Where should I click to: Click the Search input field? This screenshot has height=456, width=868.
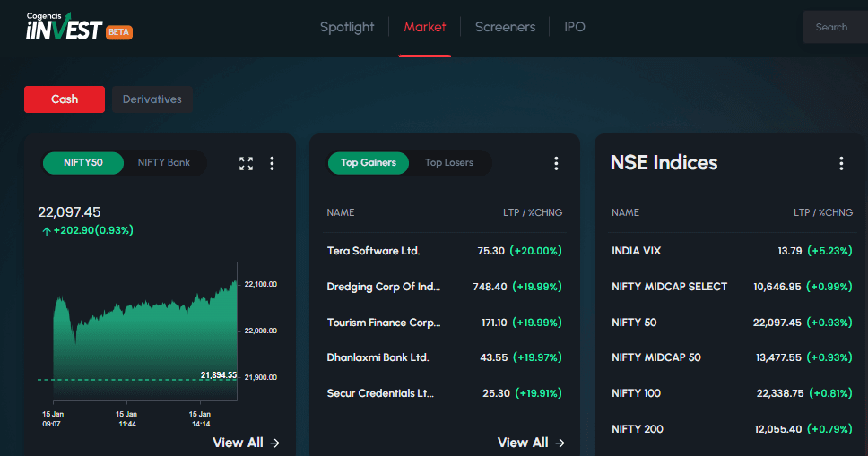(836, 27)
